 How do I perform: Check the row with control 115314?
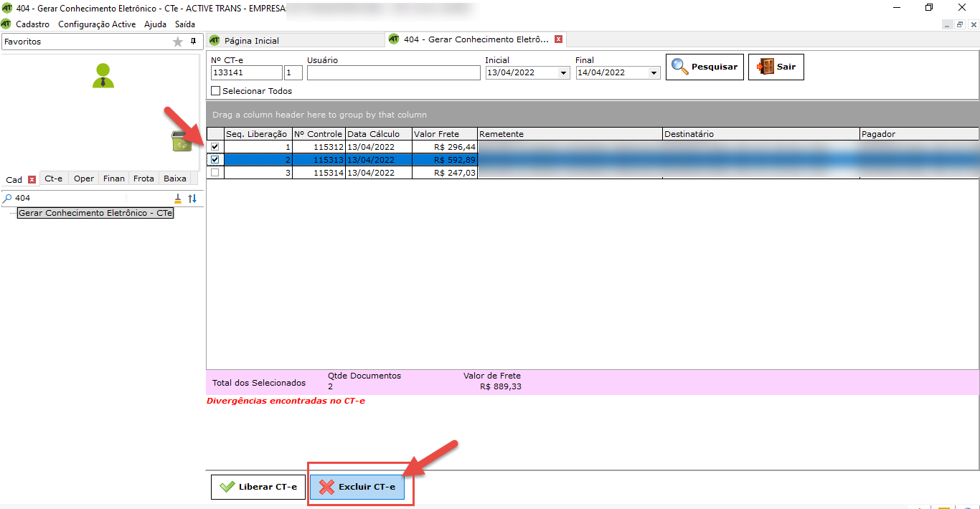[215, 173]
